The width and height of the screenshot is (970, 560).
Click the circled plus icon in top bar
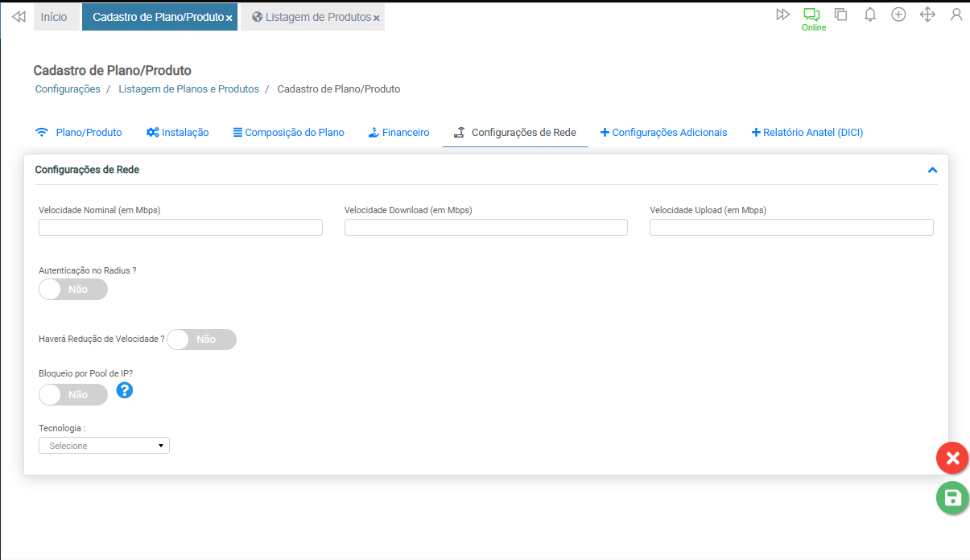pos(898,14)
